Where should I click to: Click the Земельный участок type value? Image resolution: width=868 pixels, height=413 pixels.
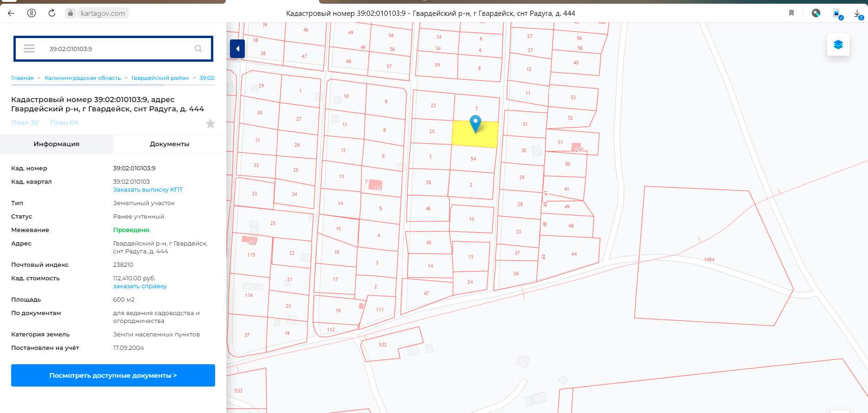(x=144, y=203)
